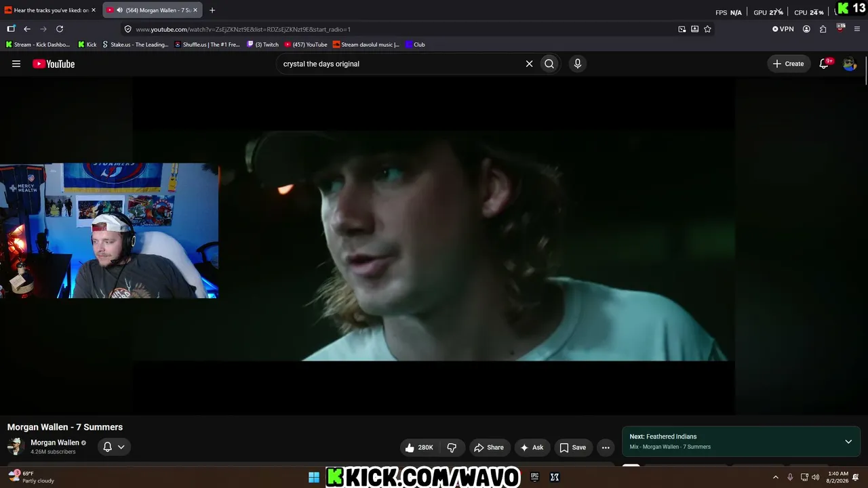Open the Stake.us bookmark
The height and width of the screenshot is (488, 868).
click(x=135, y=45)
